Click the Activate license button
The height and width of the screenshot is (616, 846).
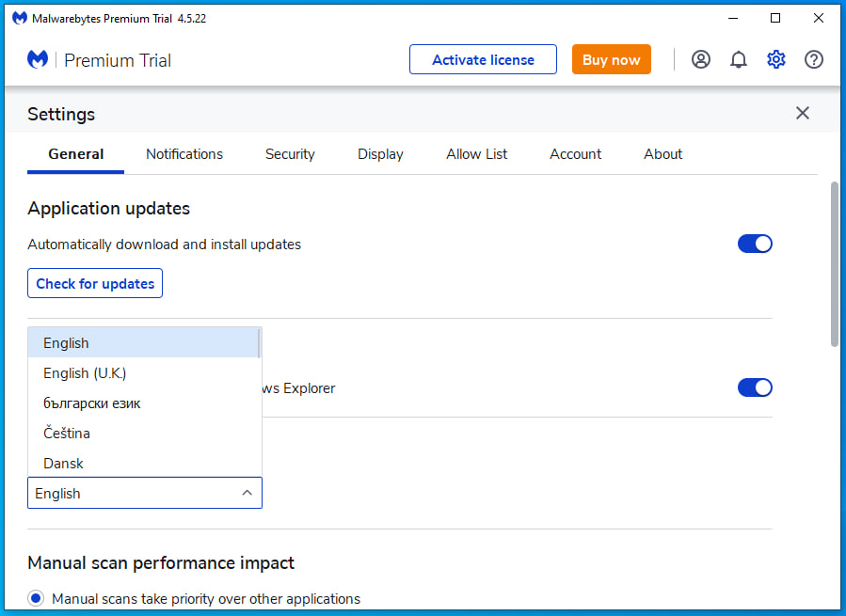[483, 59]
